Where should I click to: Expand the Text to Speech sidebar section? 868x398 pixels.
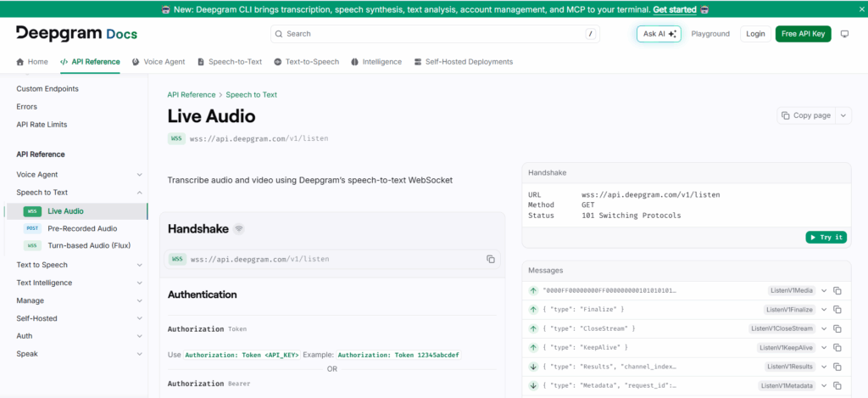(x=140, y=265)
